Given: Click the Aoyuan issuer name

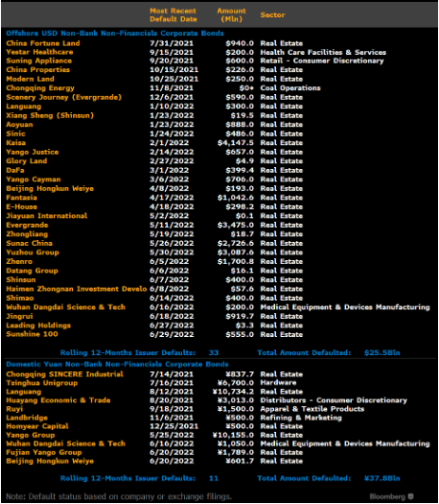Looking at the screenshot, I should [x=20, y=124].
